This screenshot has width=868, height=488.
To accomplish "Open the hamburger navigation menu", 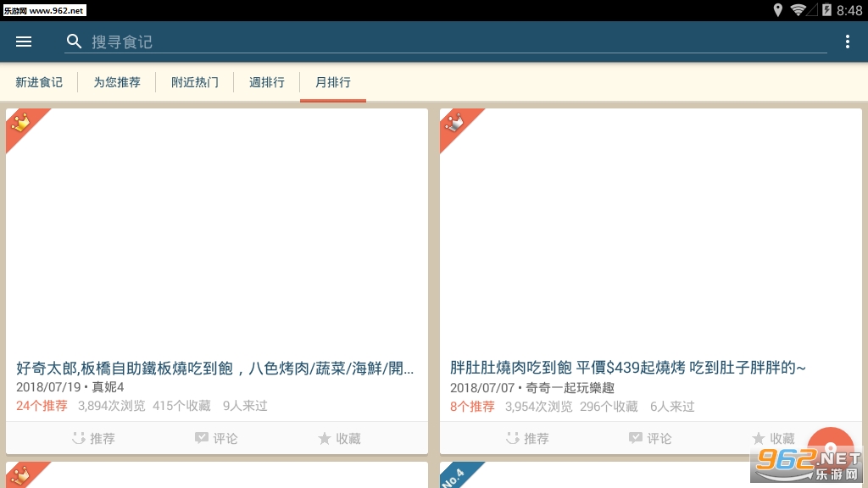I will (23, 42).
